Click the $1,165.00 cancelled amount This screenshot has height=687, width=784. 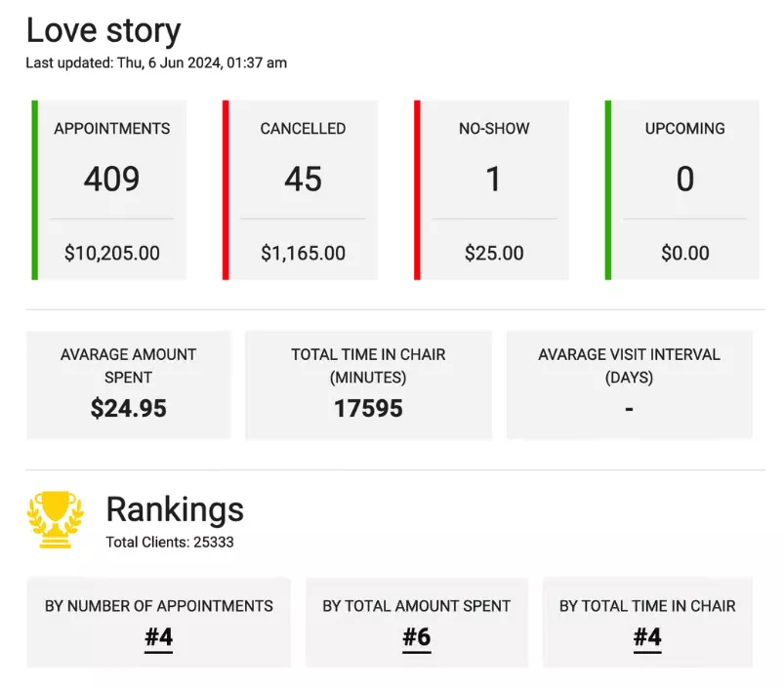(x=303, y=254)
